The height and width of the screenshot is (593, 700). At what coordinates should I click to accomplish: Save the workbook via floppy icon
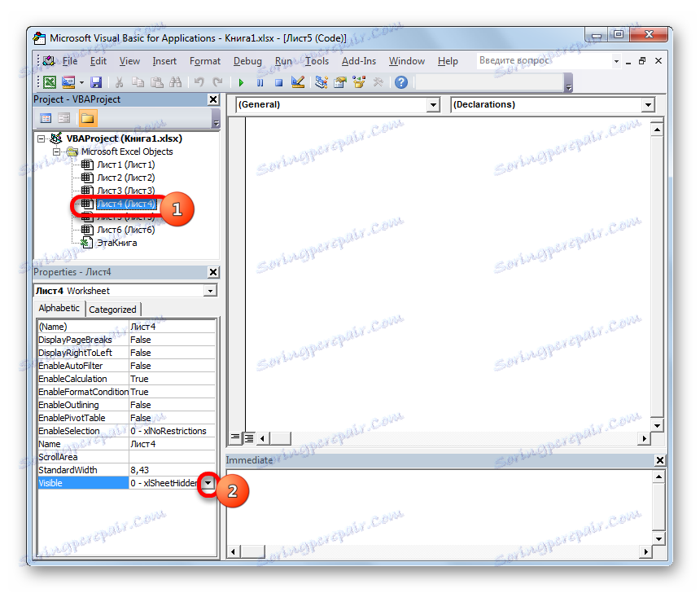point(96,82)
